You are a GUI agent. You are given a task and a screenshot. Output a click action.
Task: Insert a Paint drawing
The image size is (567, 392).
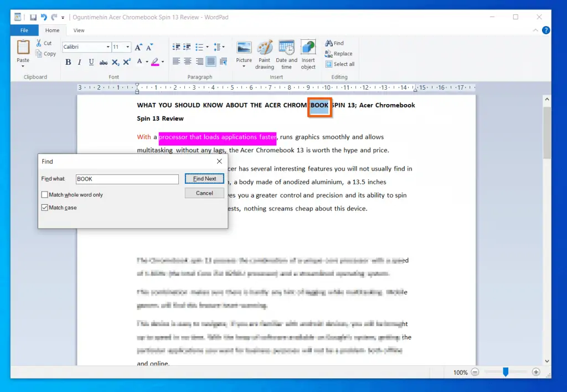coord(265,54)
